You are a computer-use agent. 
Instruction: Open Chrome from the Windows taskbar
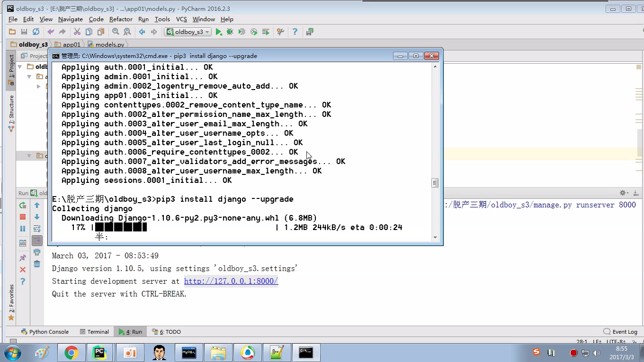(x=71, y=352)
